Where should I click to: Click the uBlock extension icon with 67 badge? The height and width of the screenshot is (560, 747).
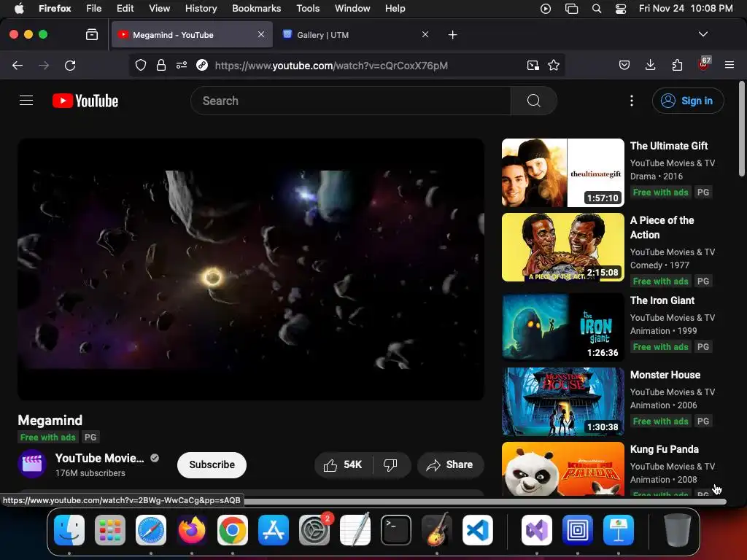point(704,64)
